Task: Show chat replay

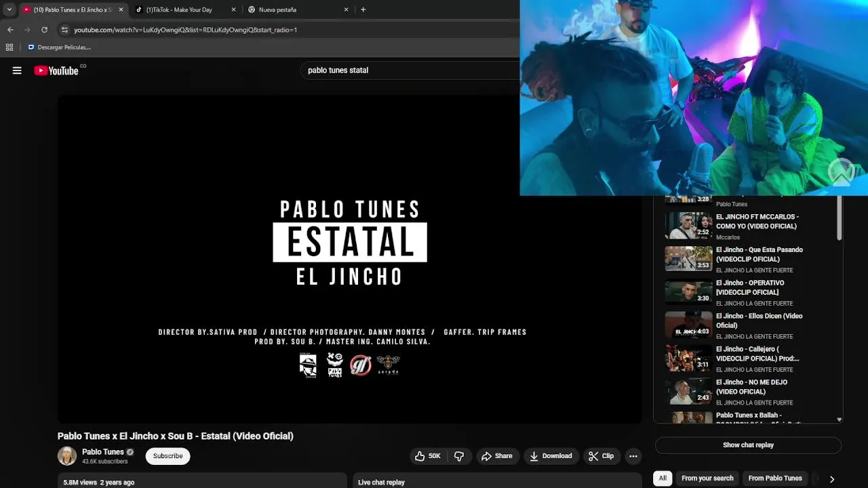Action: 748,445
